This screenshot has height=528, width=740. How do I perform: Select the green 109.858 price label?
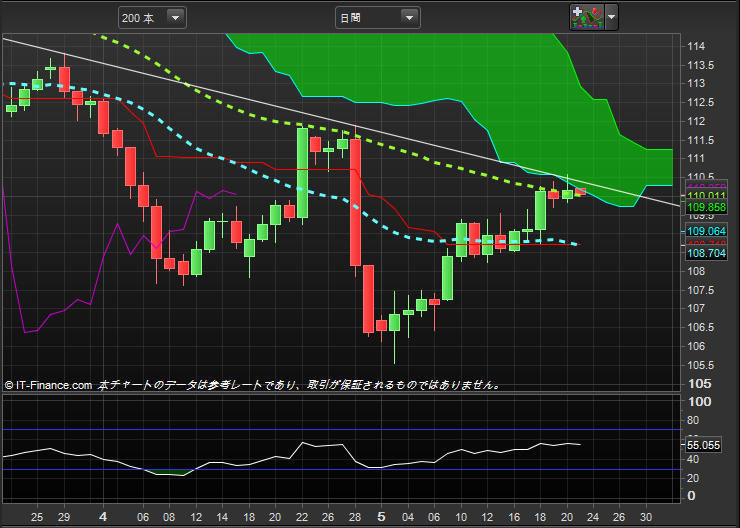point(706,207)
